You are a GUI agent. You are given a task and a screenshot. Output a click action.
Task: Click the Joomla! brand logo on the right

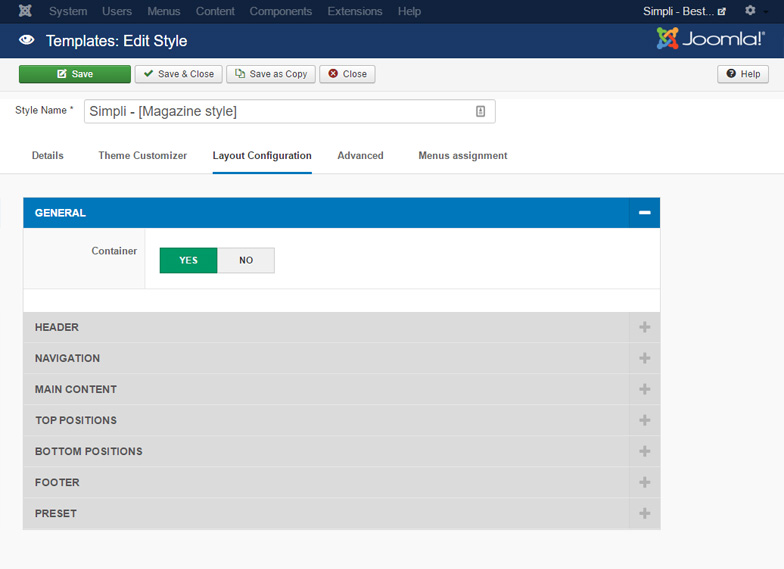pyautogui.click(x=710, y=39)
